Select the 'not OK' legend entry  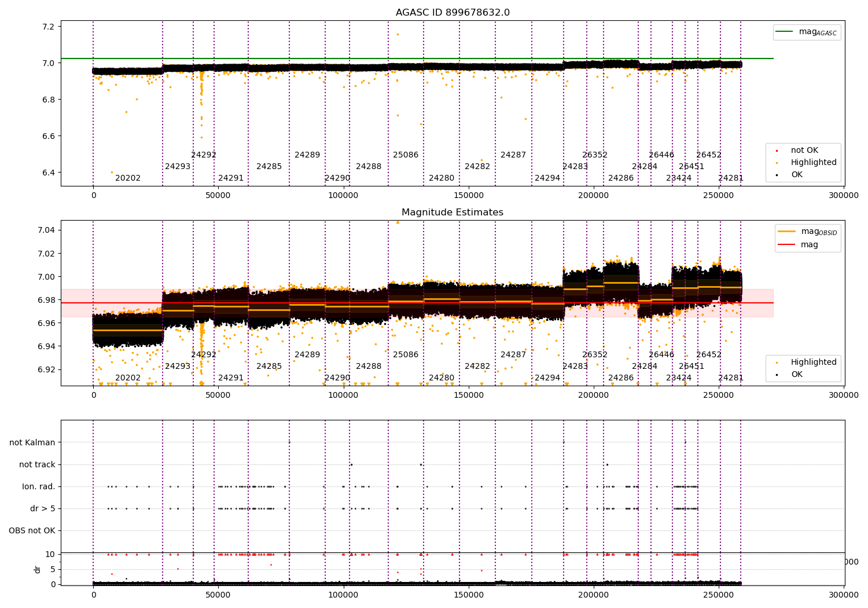coord(792,150)
